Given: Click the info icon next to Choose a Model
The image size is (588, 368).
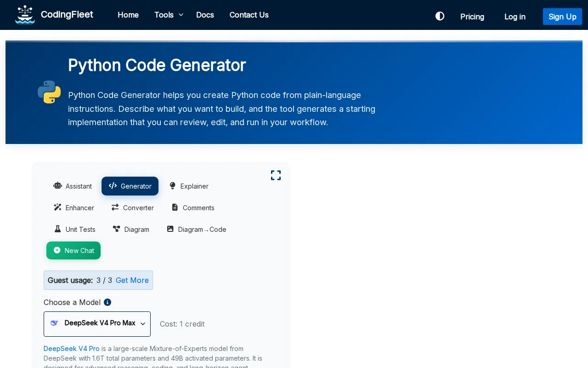Looking at the screenshot, I should 107,302.
